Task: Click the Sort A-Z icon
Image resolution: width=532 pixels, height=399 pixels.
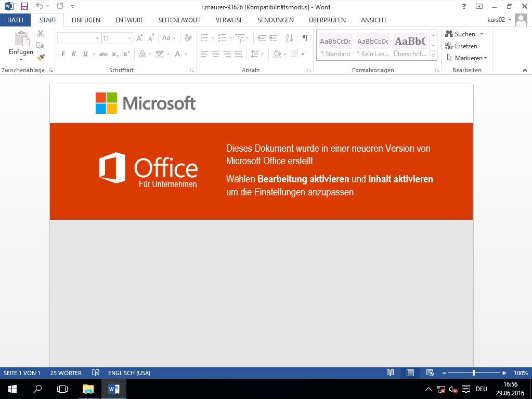Action: tap(289, 38)
